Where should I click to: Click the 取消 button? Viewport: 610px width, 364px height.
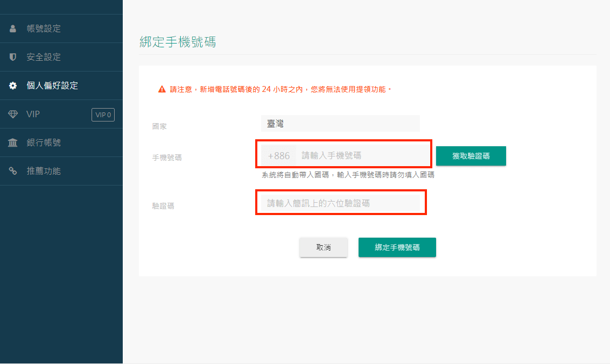click(x=324, y=247)
